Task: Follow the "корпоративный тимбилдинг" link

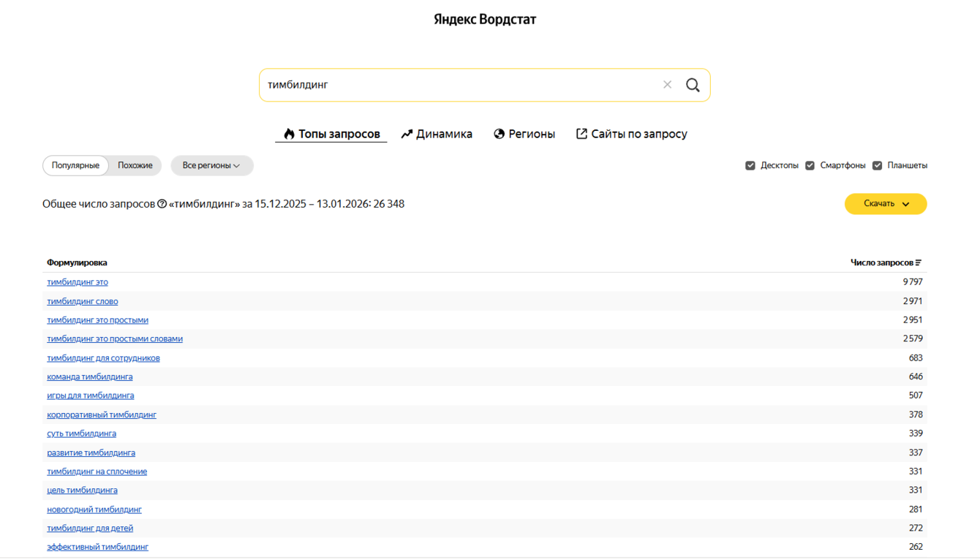Action: [102, 415]
